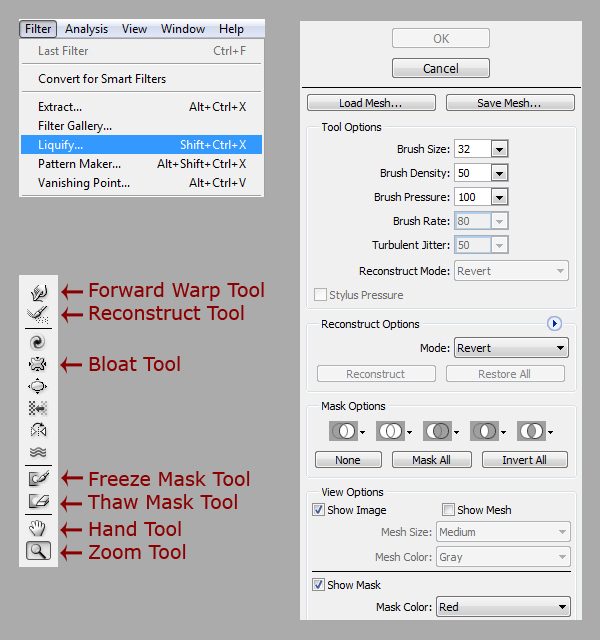Click the Restore All button

(x=505, y=374)
